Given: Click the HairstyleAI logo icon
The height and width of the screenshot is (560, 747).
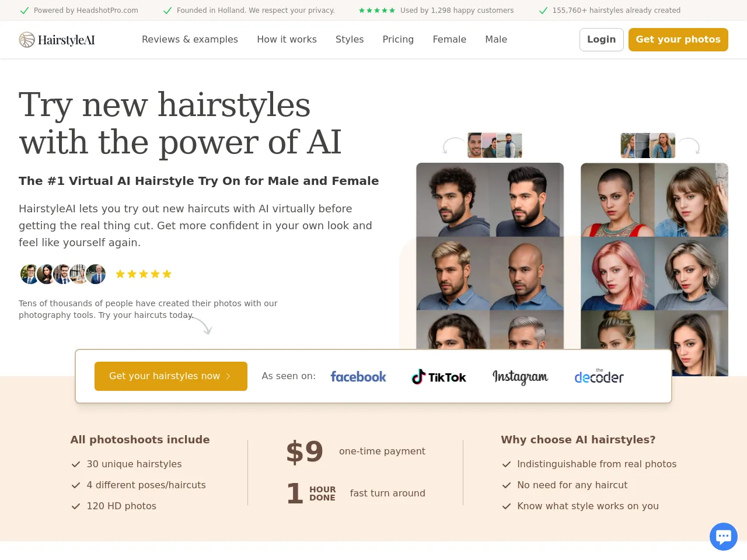Looking at the screenshot, I should [27, 40].
